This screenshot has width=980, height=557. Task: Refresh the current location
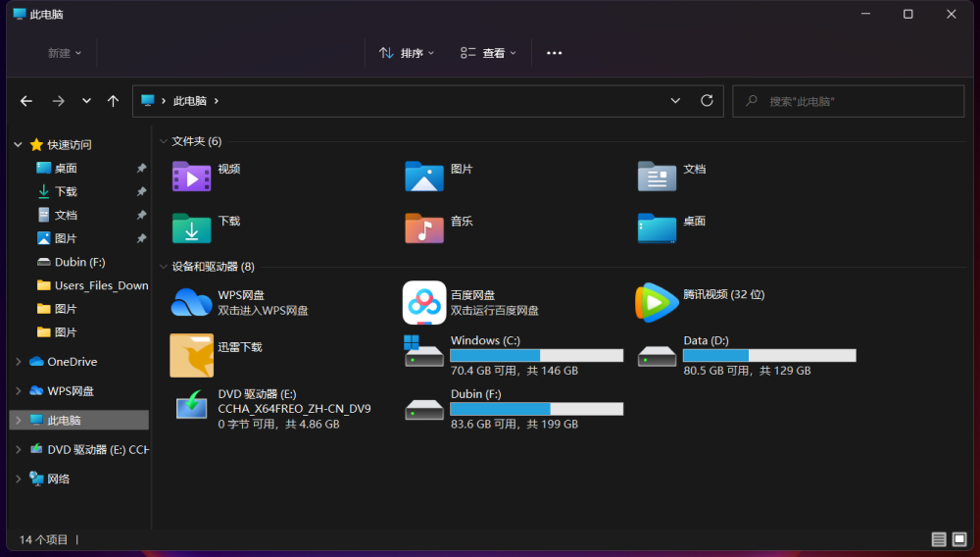[x=707, y=101]
